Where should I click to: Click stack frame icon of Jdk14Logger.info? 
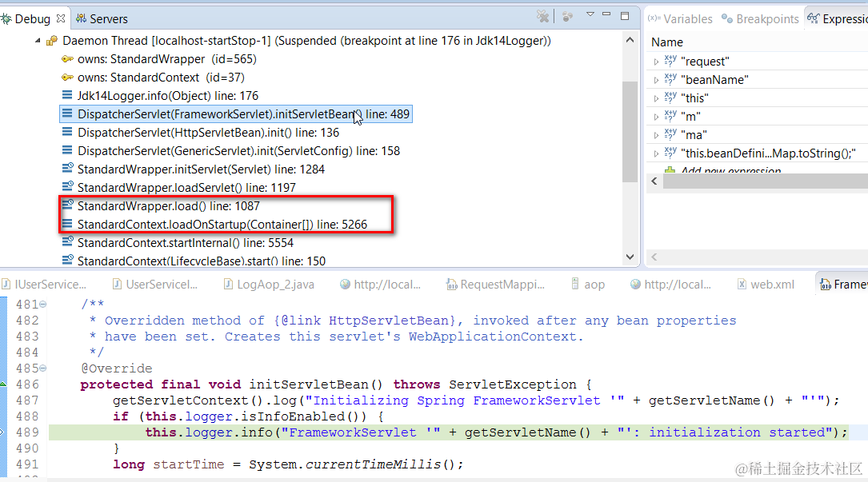(x=67, y=95)
